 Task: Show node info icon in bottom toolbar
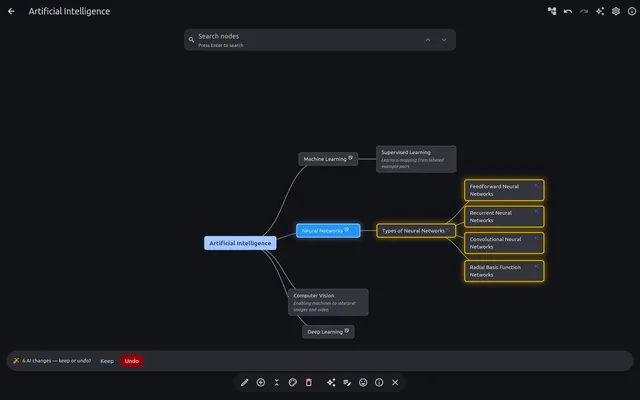(x=379, y=382)
